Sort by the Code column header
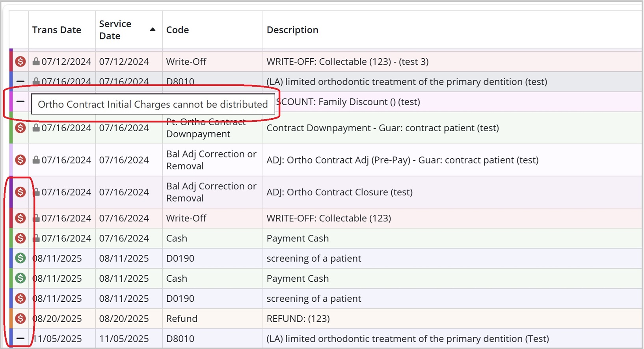 pyautogui.click(x=177, y=30)
